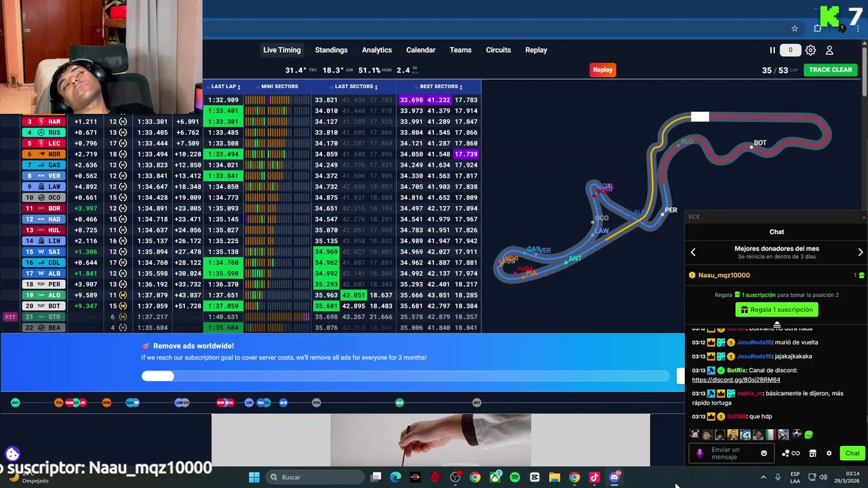Open Spotify from the taskbar
The width and height of the screenshot is (868, 488).
515,477
